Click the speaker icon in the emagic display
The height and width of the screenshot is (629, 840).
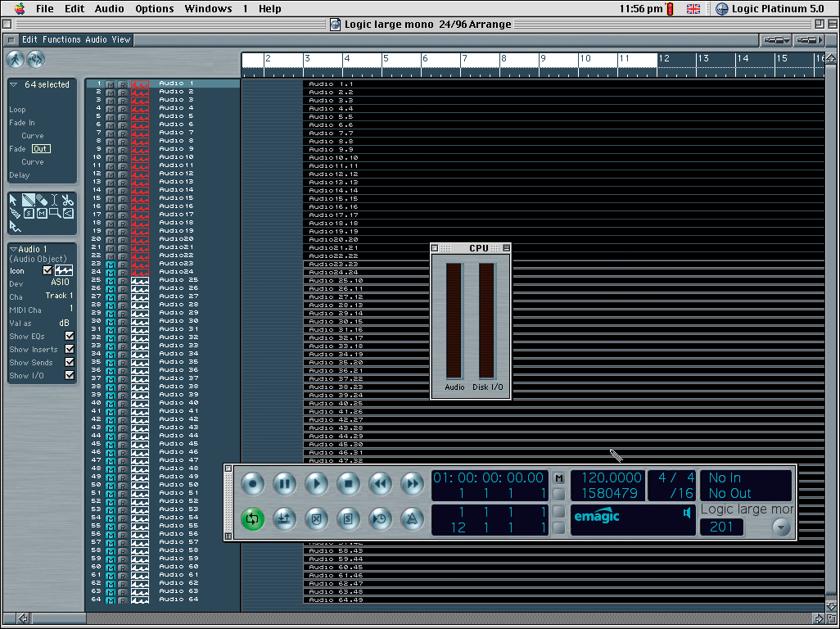pos(686,513)
